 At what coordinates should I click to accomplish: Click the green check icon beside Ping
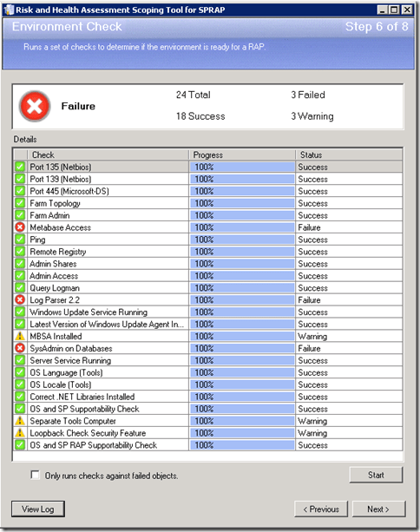coord(20,240)
